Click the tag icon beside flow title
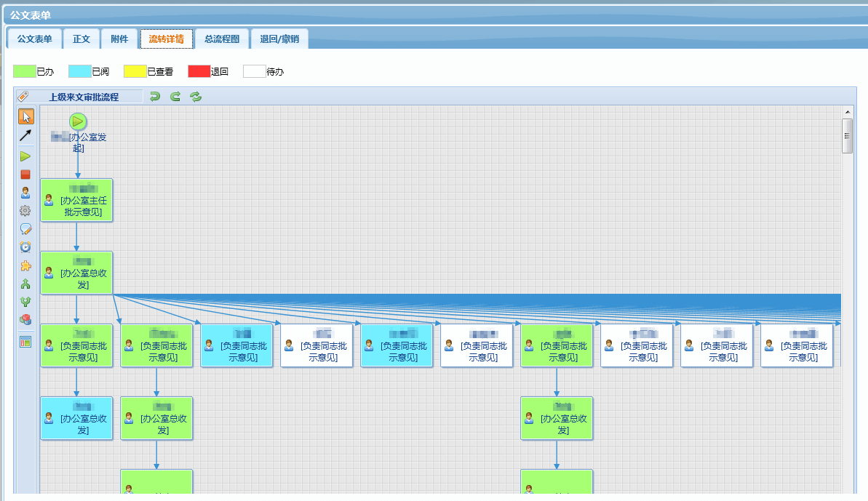Screen dimensions: 868x501 click(23, 97)
